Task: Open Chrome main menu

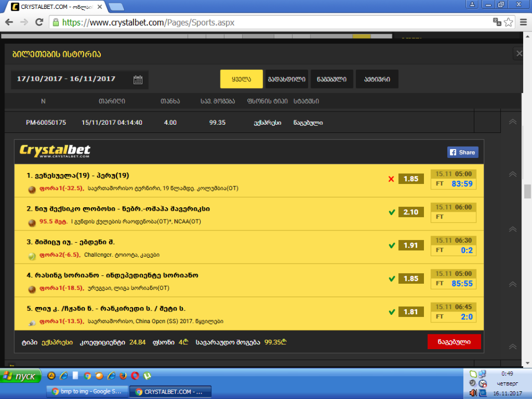Action: [524, 22]
